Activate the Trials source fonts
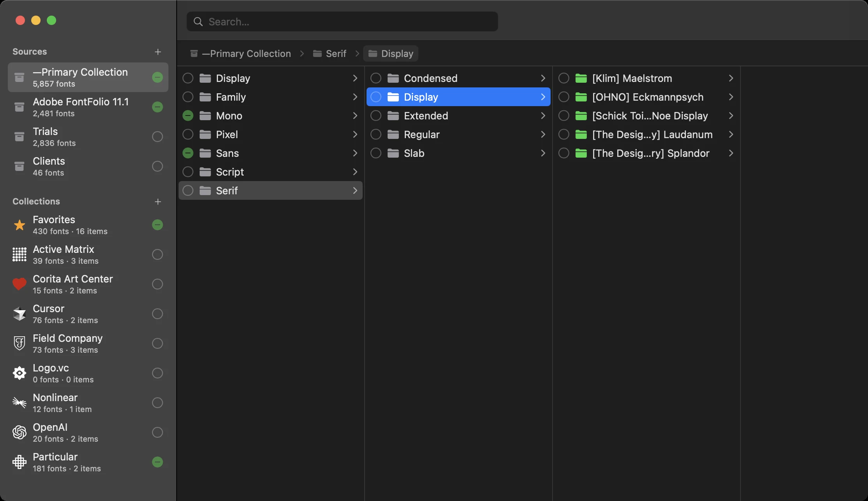This screenshot has height=501, width=868. click(158, 137)
